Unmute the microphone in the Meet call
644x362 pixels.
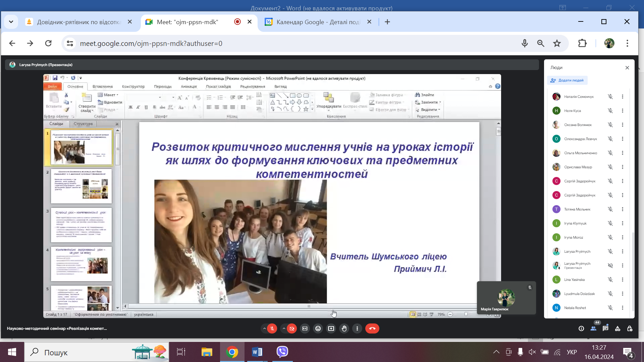[x=272, y=328]
